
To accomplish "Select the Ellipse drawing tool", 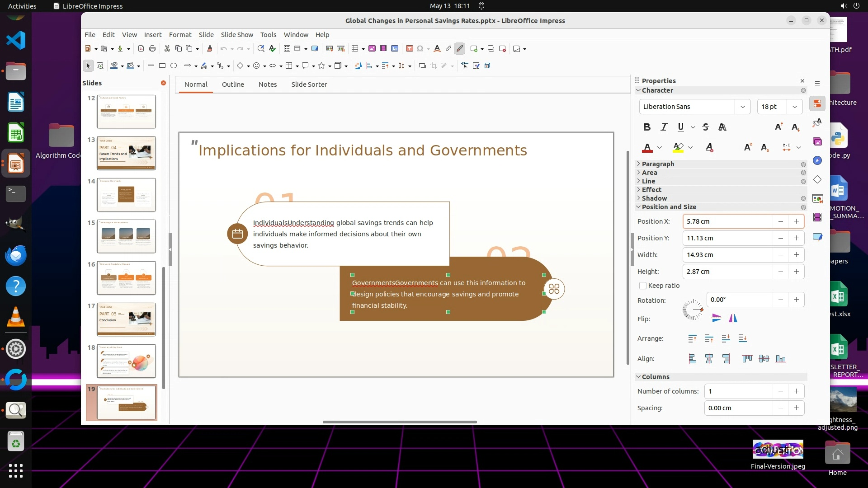I will click(x=174, y=66).
